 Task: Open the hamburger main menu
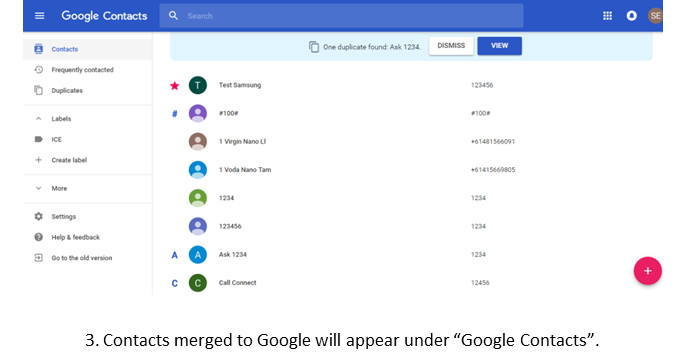point(39,16)
